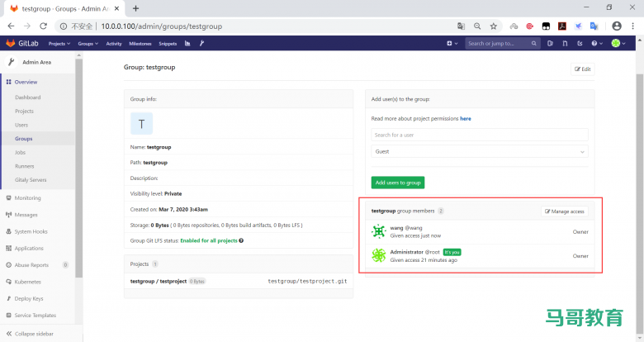Click the search magnifier icon
The width and height of the screenshot is (644, 342).
point(533,43)
